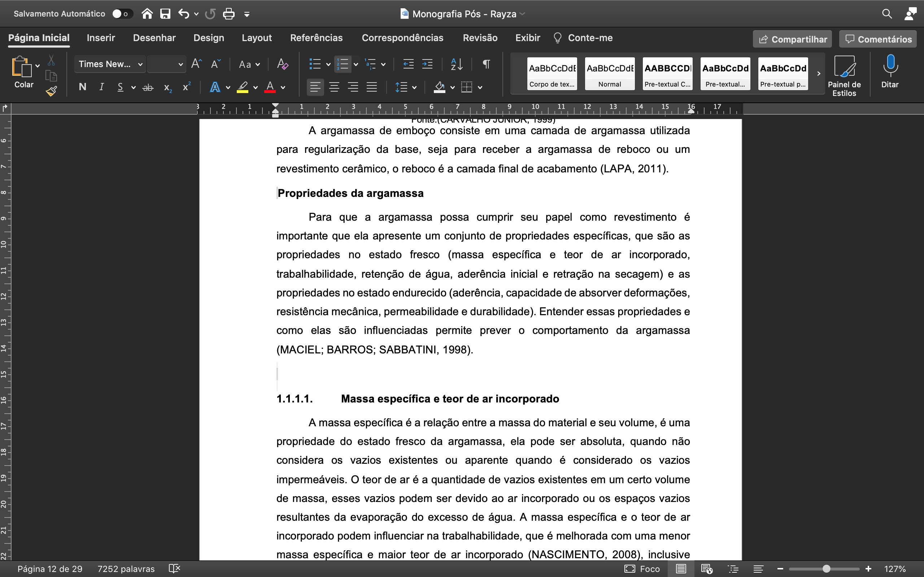Print the document using printer icon

coord(228,14)
